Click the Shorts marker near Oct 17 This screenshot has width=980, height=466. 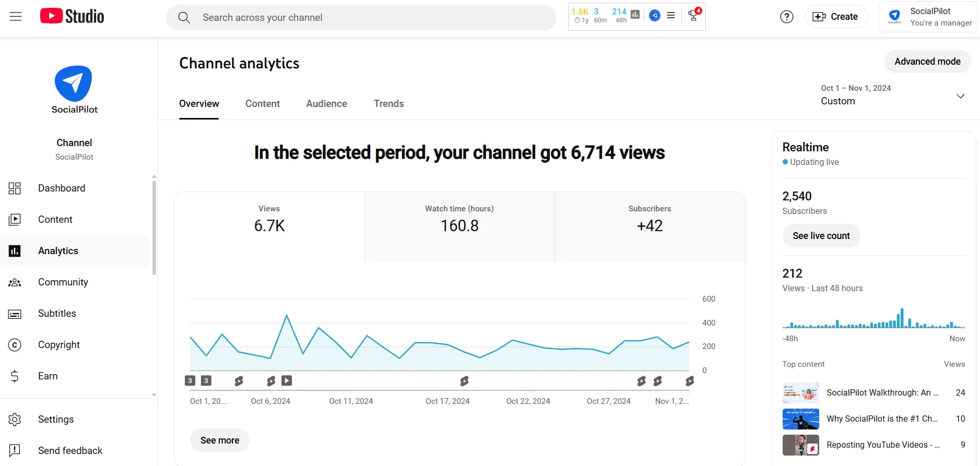point(464,381)
